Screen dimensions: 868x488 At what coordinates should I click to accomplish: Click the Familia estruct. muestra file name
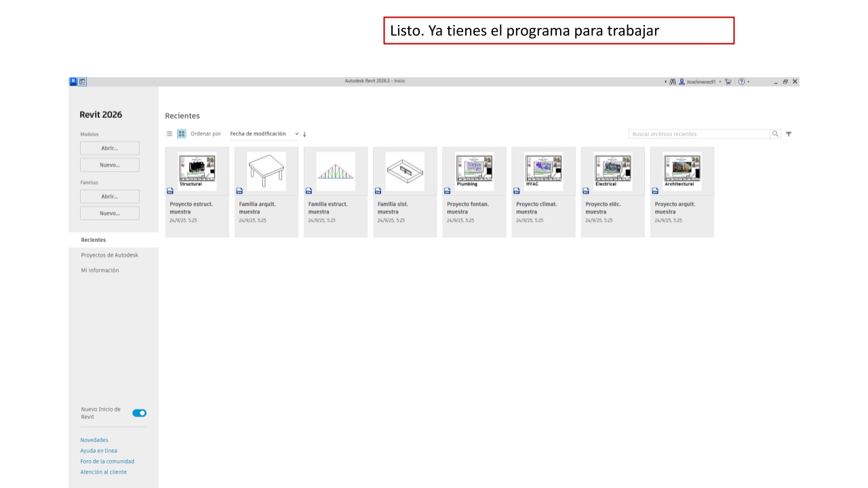click(x=328, y=208)
